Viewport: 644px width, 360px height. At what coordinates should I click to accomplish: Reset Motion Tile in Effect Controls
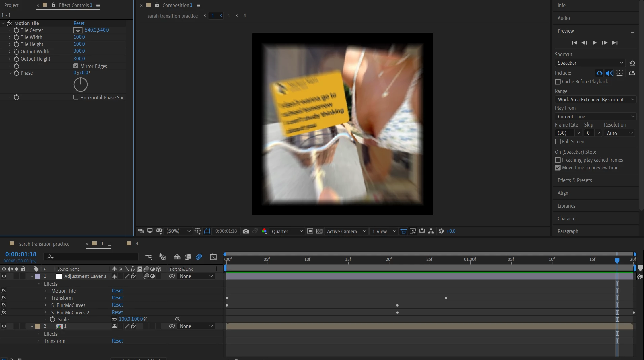coord(79,23)
